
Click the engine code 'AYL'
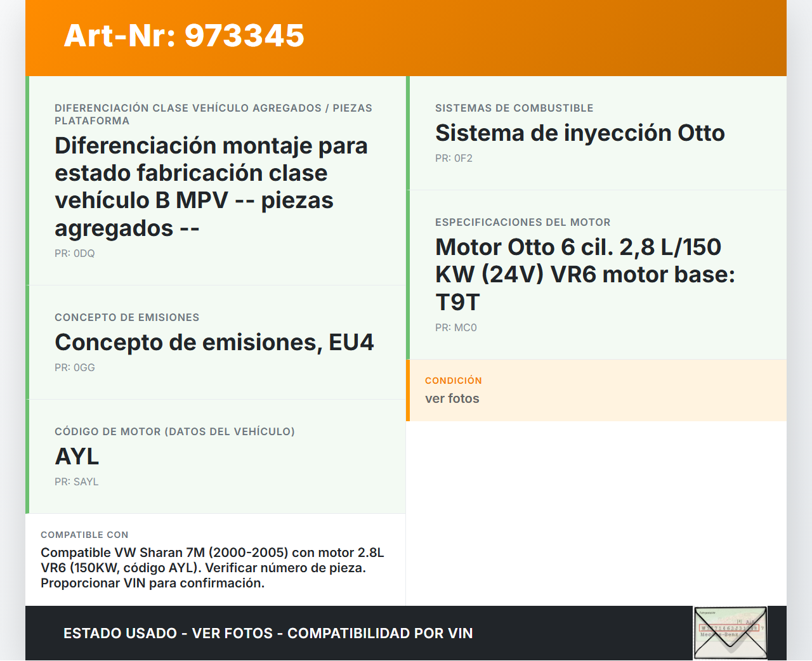[x=77, y=457]
